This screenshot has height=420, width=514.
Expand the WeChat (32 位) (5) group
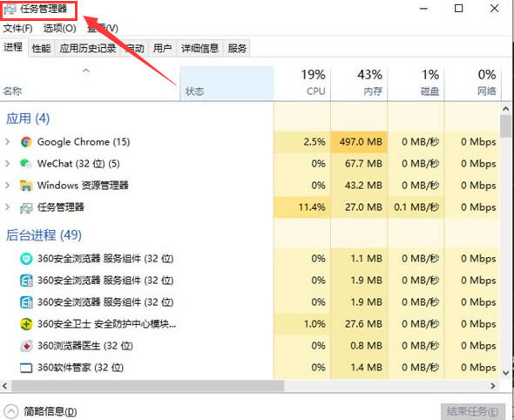tap(7, 164)
